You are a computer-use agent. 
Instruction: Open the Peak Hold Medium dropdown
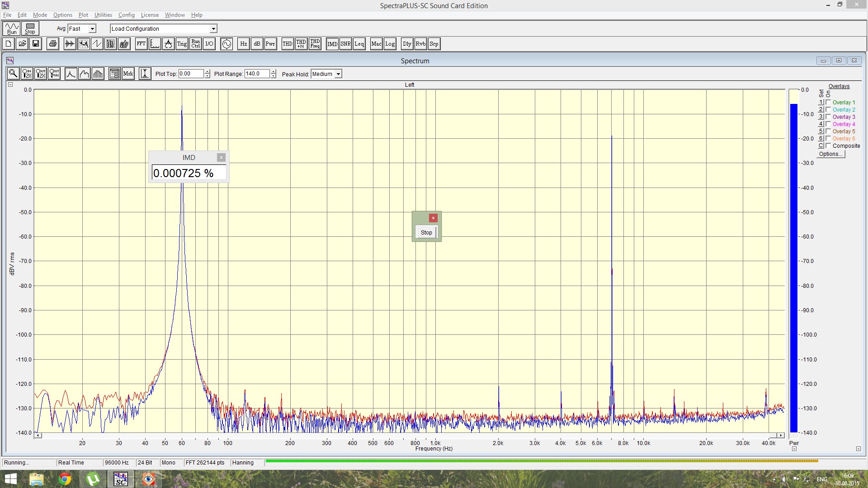pos(338,74)
